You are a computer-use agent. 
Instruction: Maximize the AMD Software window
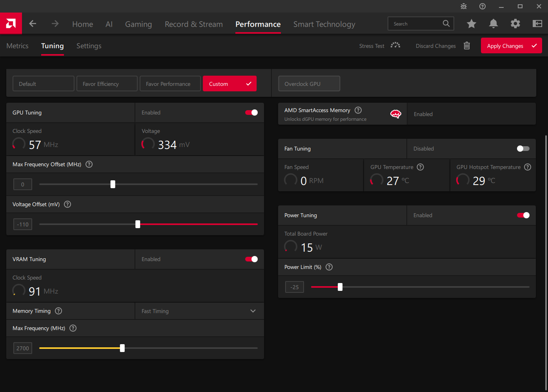pos(520,6)
